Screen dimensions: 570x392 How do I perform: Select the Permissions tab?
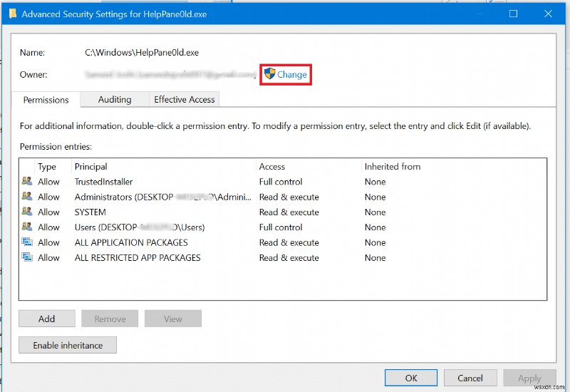click(x=46, y=100)
